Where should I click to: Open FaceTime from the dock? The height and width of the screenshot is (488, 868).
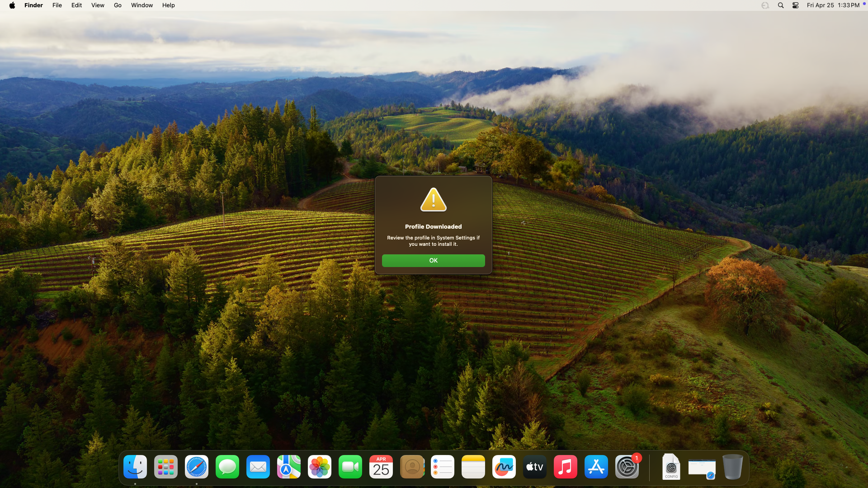point(350,467)
